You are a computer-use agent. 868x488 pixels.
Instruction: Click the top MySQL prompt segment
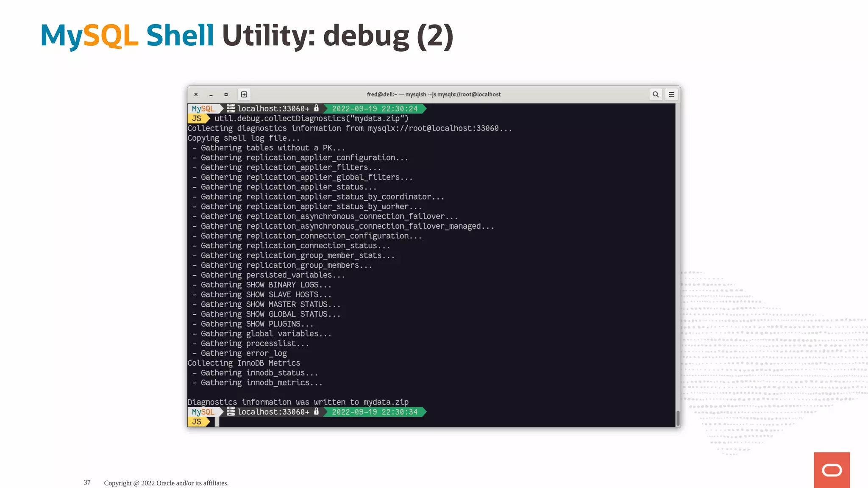(x=203, y=108)
